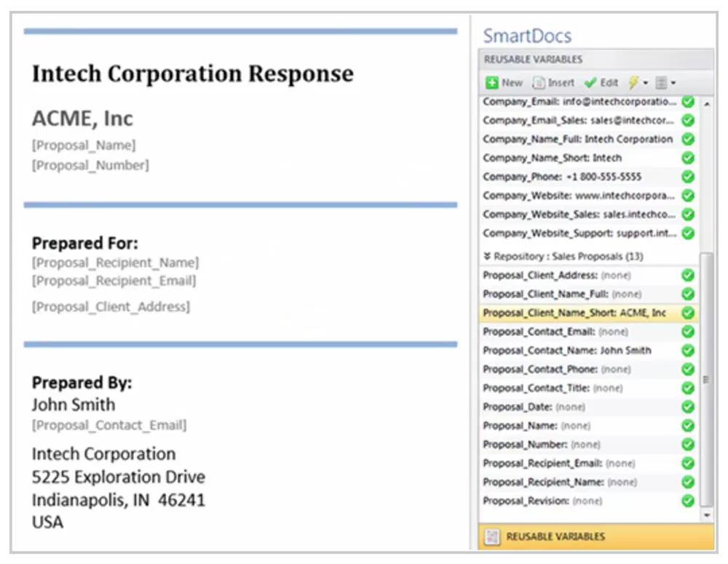Select Company_Email variable row
Viewport: 728px width, 564px height.
point(588,102)
